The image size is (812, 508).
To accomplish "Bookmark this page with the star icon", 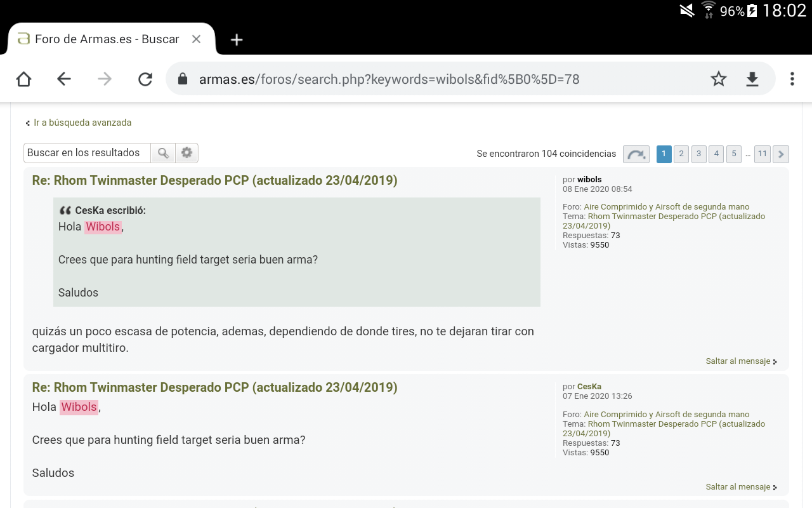I will tap(718, 79).
